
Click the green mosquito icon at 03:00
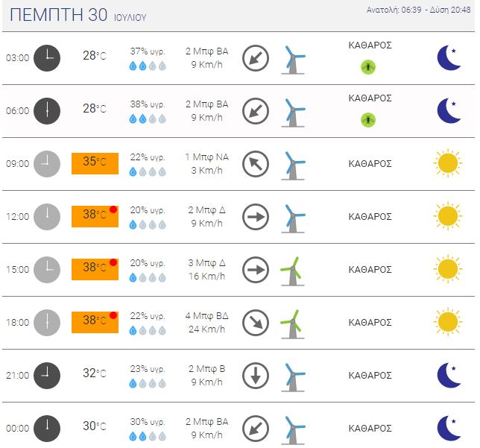coord(368,67)
